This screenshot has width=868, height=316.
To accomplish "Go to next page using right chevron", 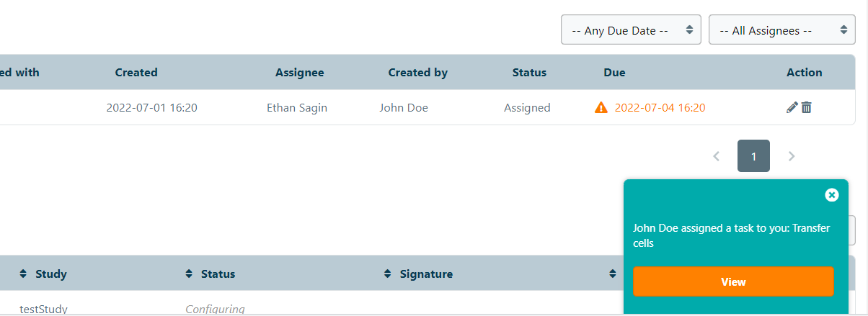I will pos(792,156).
